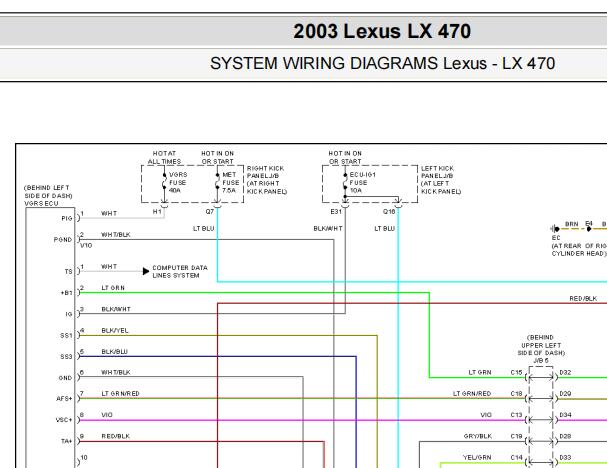Viewport: 607px width, 468px height.
Task: Select junction pin 'C13'
Action: click(x=516, y=415)
